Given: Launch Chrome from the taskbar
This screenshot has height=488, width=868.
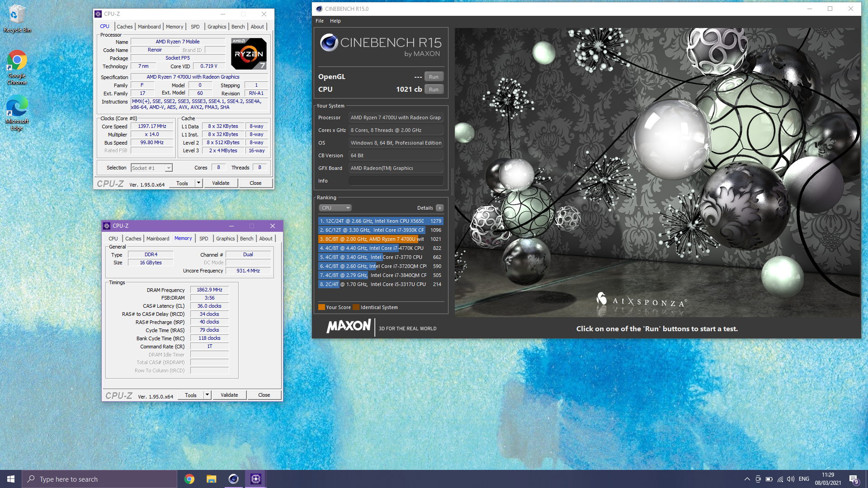Looking at the screenshot, I should pyautogui.click(x=189, y=479).
